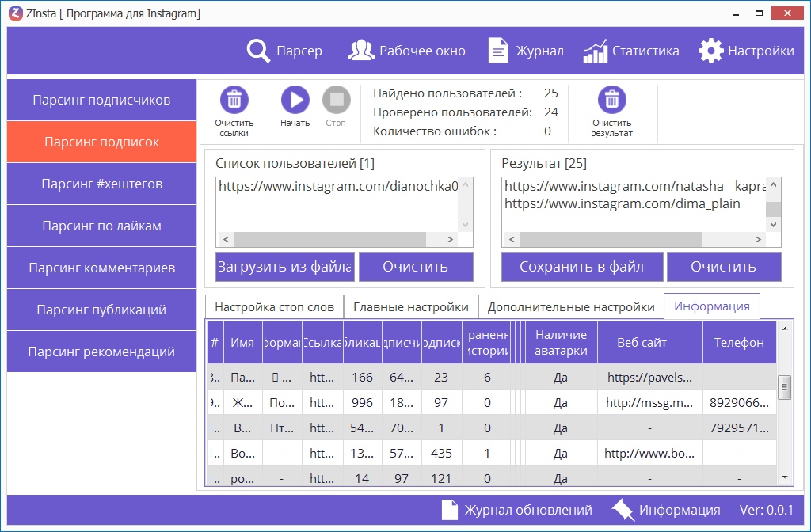Select Парсинг #хештегов in the sidebar
The height and width of the screenshot is (532, 811).
tap(101, 184)
